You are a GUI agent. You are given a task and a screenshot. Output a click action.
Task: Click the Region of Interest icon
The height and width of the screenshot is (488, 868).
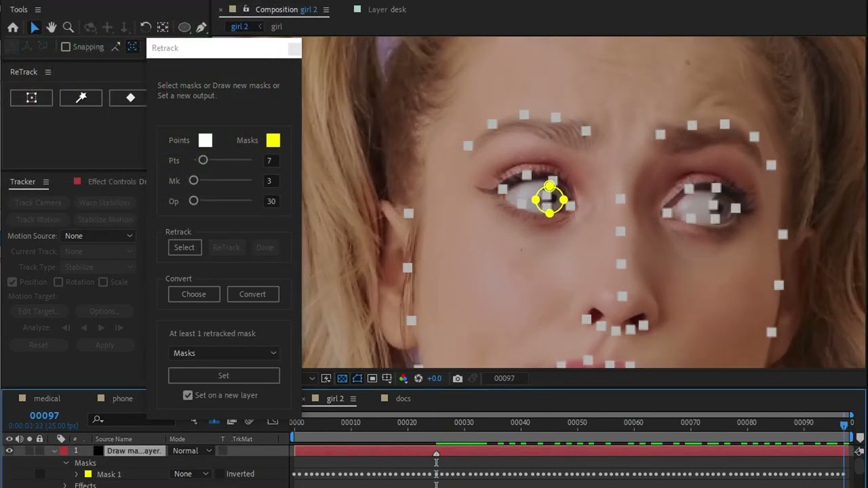(x=372, y=378)
